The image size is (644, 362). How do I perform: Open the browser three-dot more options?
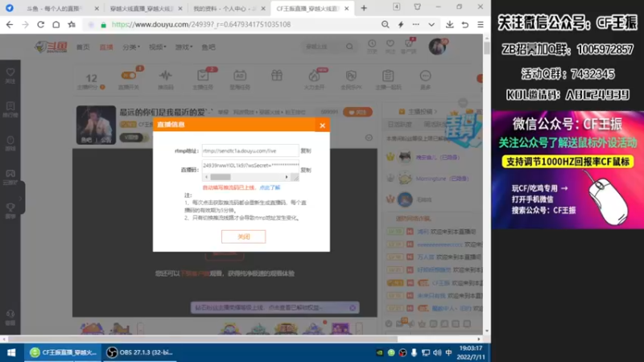(x=416, y=25)
